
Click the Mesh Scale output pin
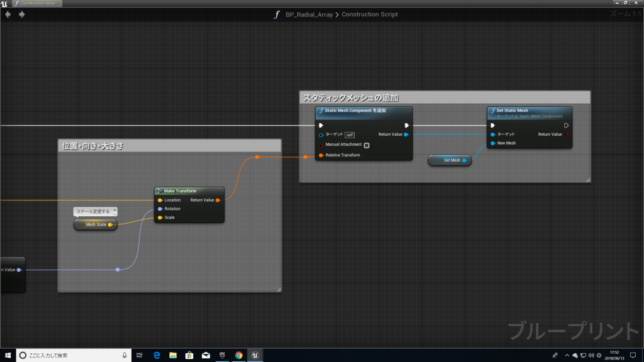pyautogui.click(x=109, y=224)
